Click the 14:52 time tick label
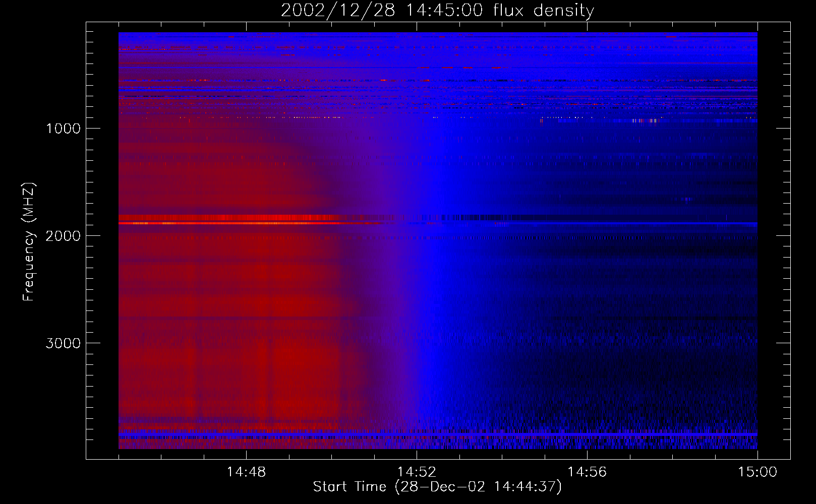 [417, 472]
